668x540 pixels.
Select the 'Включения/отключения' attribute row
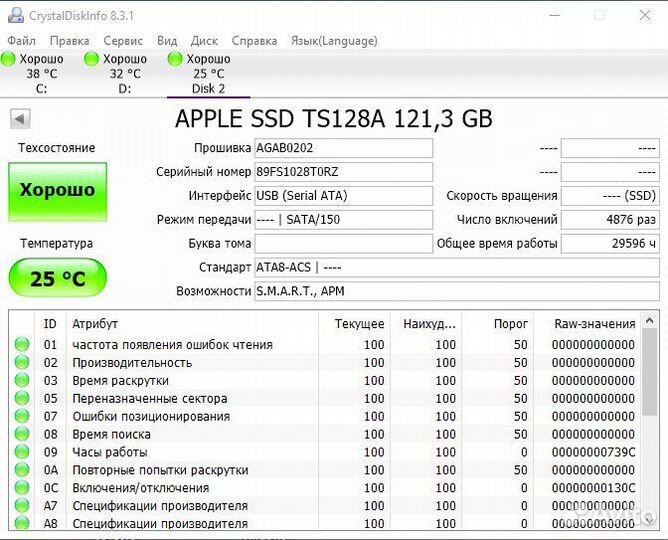(325, 488)
